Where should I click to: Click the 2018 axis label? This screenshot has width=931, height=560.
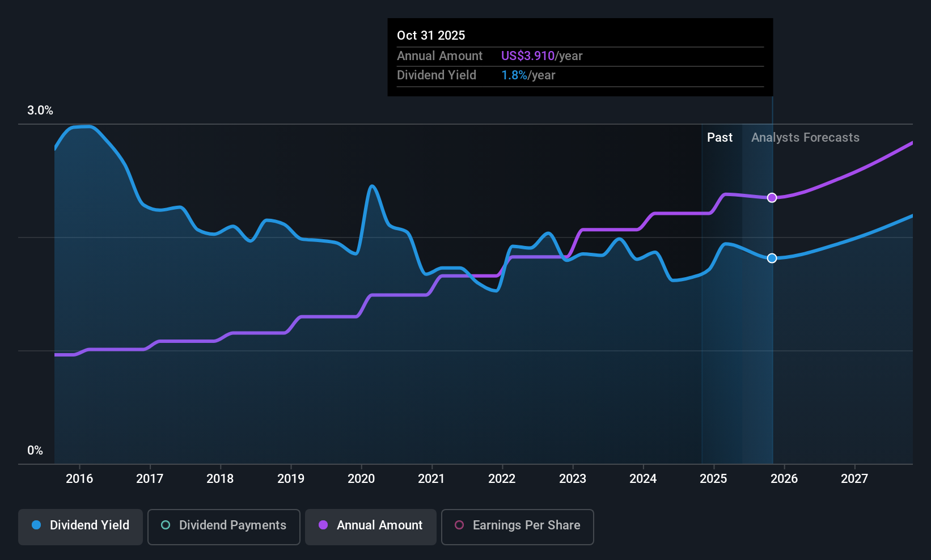click(x=220, y=479)
